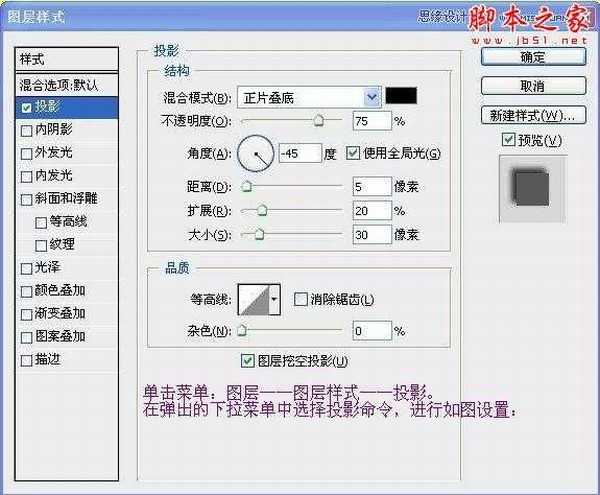
Task: Select the 描边 (Stroke) style item
Action: (x=47, y=359)
